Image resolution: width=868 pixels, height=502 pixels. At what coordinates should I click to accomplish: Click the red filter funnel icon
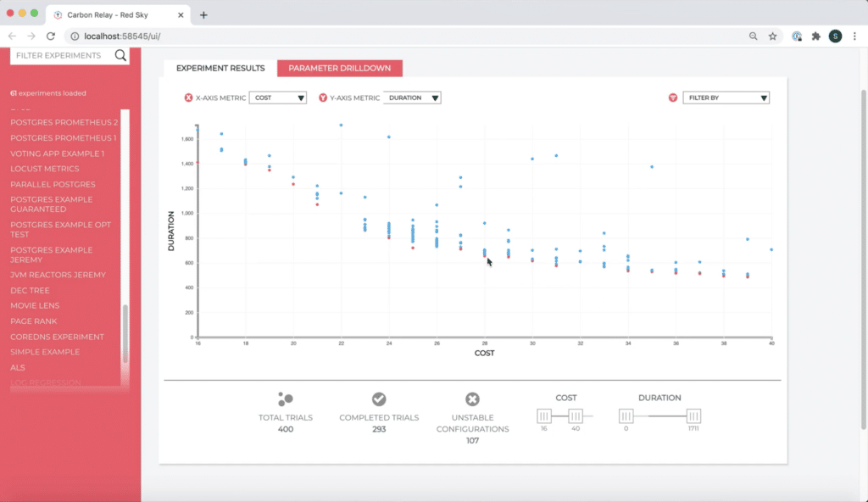click(672, 98)
